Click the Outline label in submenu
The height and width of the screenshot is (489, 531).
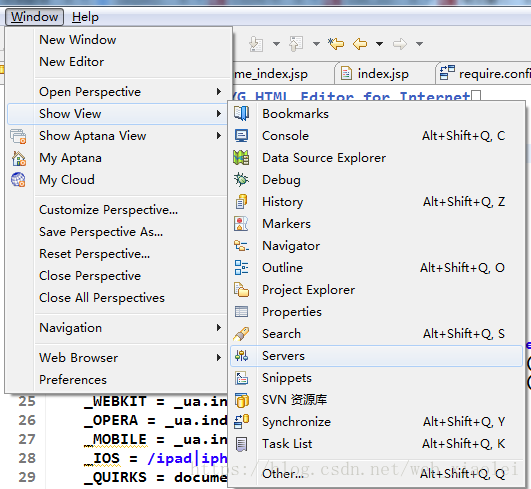pyautogui.click(x=282, y=268)
